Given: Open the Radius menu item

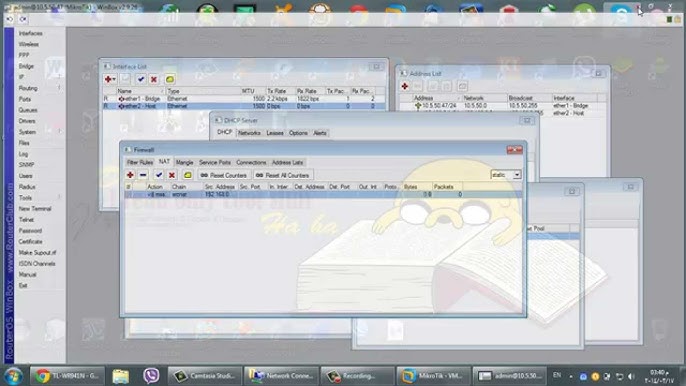Looking at the screenshot, I should click(x=27, y=186).
